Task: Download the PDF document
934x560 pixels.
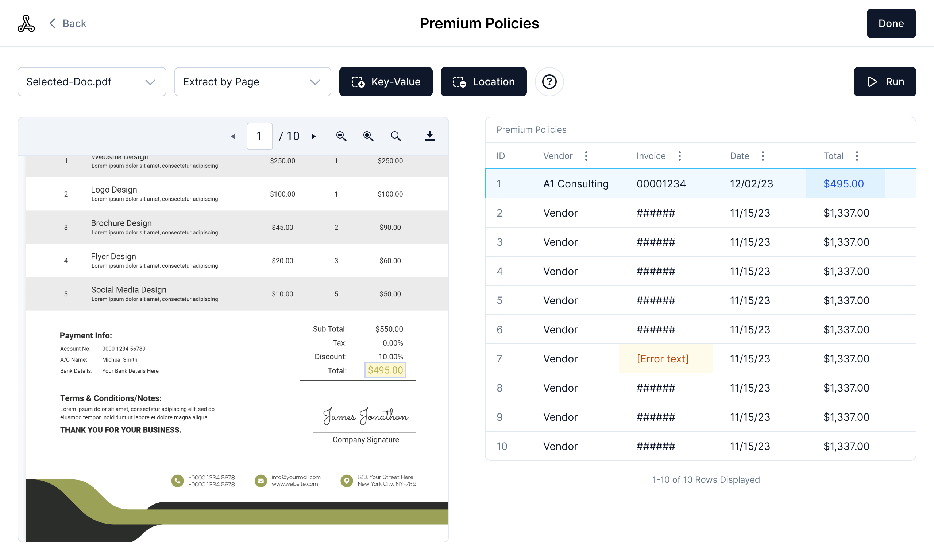Action: [429, 136]
